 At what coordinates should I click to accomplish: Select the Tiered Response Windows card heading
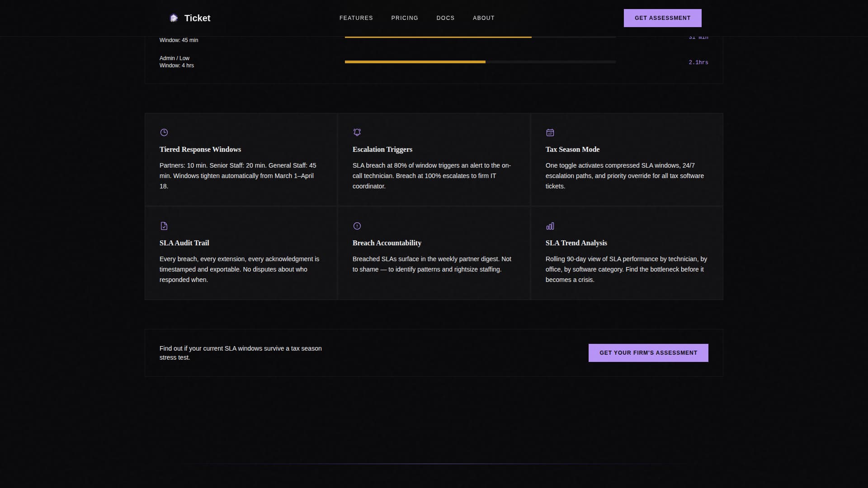point(200,149)
